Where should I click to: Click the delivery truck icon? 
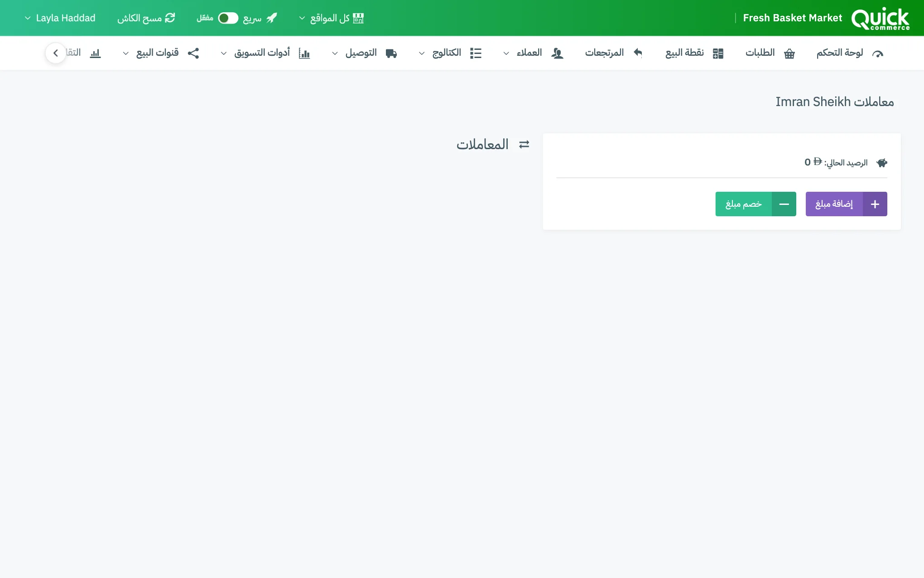[391, 53]
